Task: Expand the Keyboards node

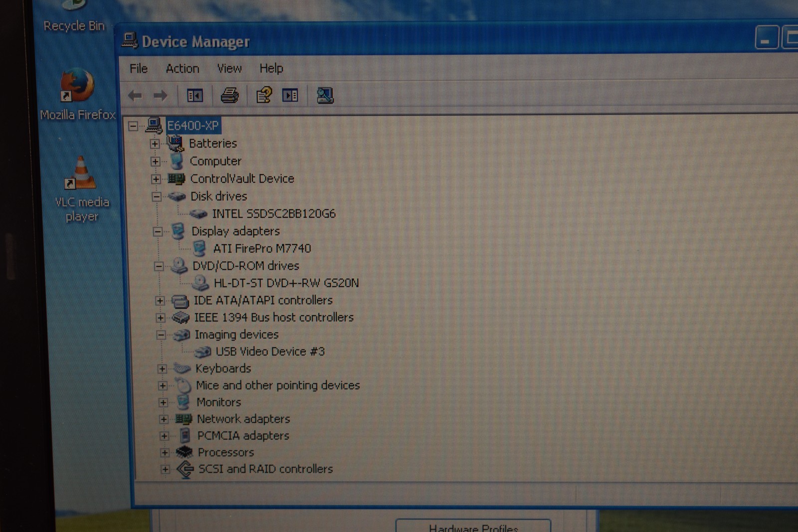Action: pos(162,369)
